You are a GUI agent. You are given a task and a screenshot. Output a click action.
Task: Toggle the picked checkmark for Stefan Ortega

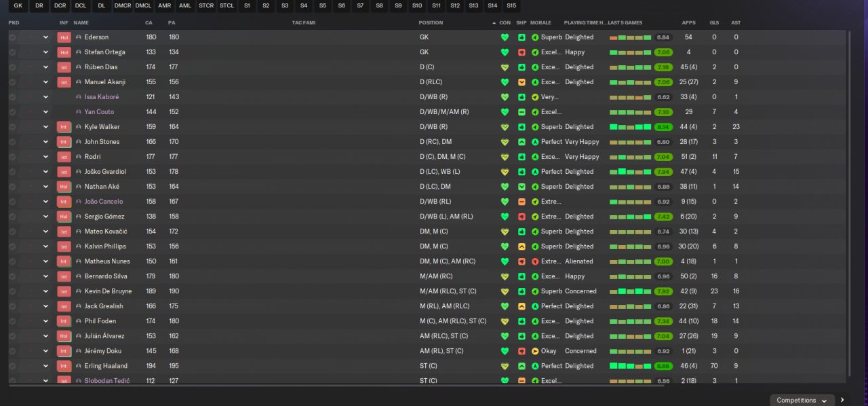click(12, 52)
